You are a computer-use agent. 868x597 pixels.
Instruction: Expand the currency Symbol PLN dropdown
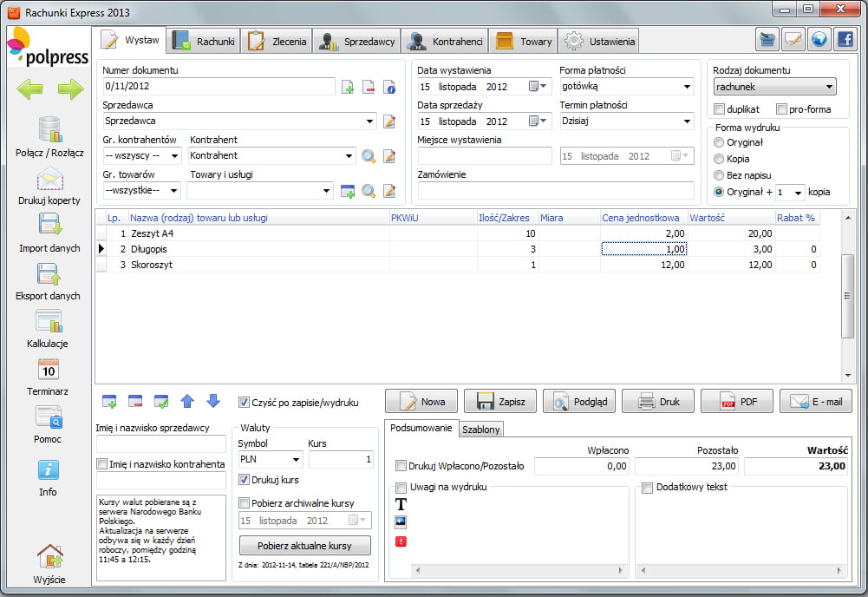(x=295, y=460)
